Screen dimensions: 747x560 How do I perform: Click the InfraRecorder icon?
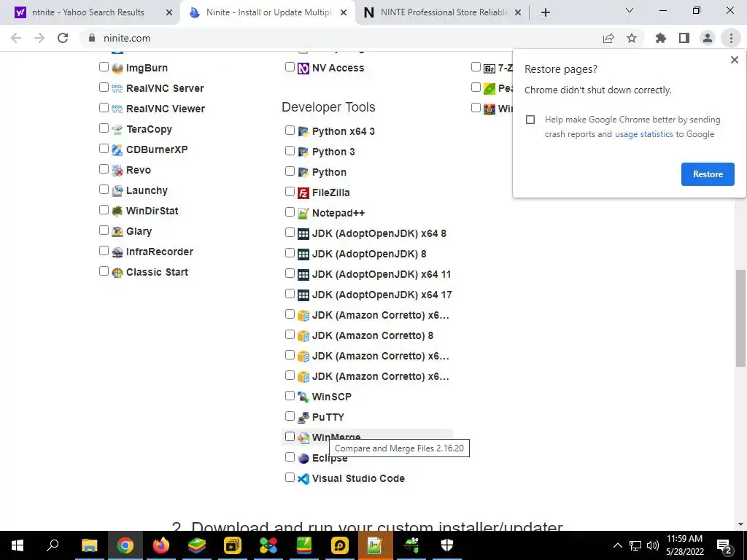click(117, 252)
